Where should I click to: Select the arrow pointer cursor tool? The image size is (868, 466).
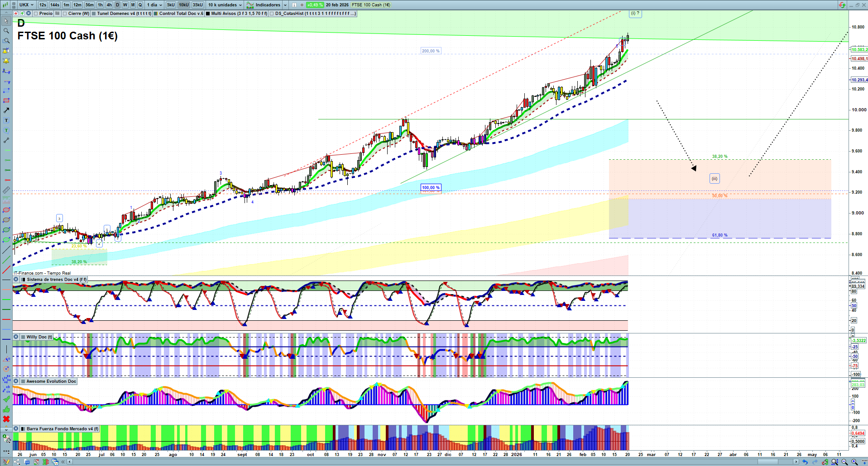(6, 21)
